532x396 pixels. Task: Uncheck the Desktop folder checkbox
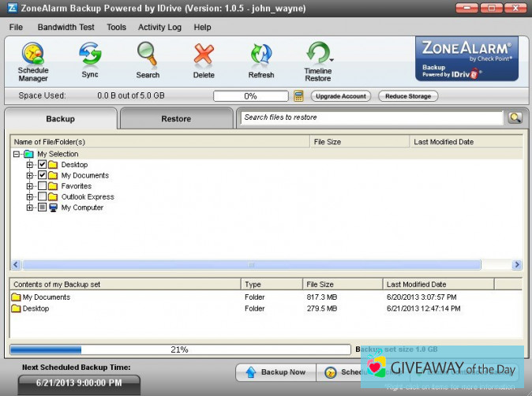[x=43, y=165]
